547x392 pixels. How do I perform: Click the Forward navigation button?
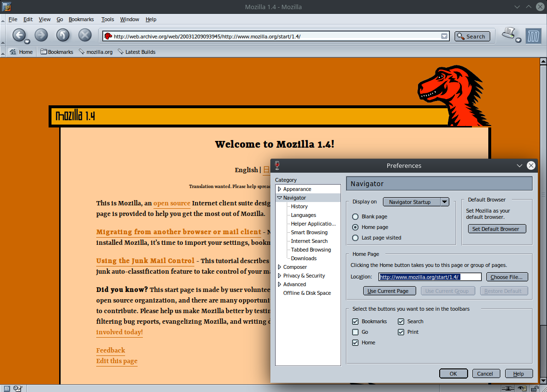[x=41, y=35]
